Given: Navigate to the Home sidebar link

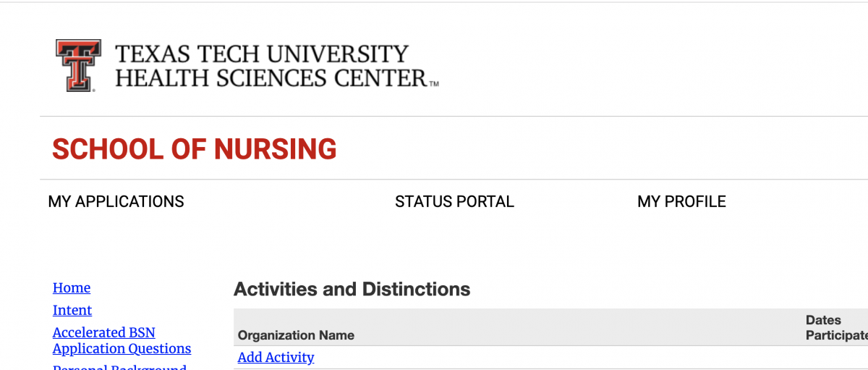Looking at the screenshot, I should click(72, 288).
